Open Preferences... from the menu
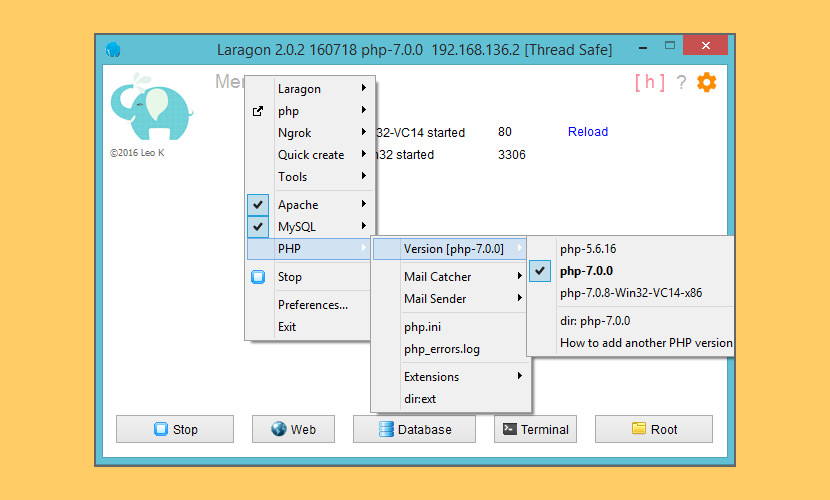The height and width of the screenshot is (500, 830). point(309,305)
